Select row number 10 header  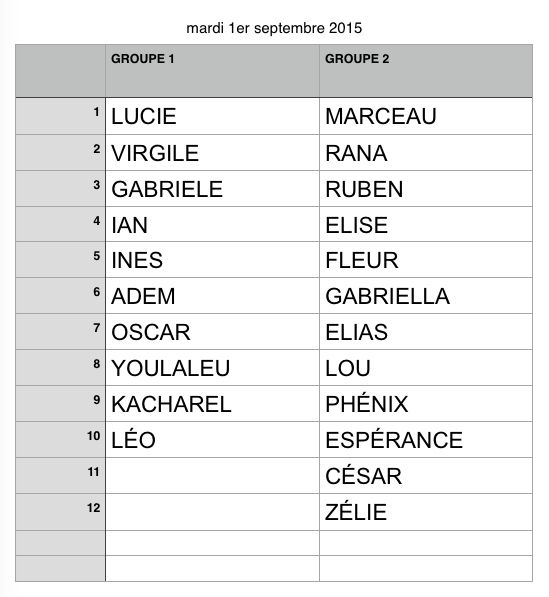[x=61, y=440]
